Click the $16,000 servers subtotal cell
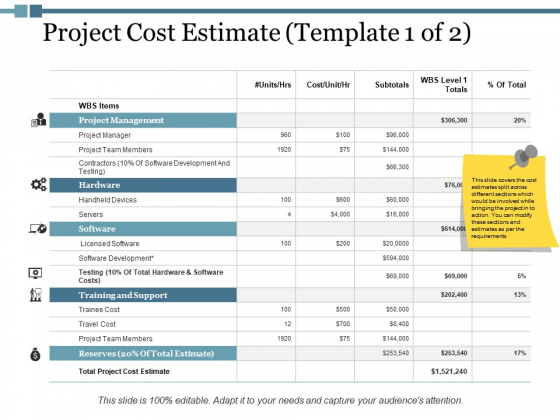This screenshot has height=420, width=560. [x=397, y=214]
